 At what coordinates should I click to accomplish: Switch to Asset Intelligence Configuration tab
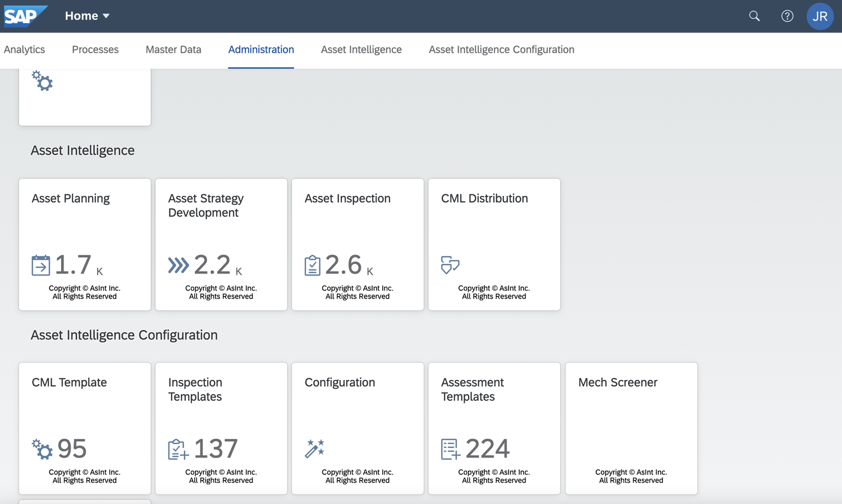(x=502, y=50)
